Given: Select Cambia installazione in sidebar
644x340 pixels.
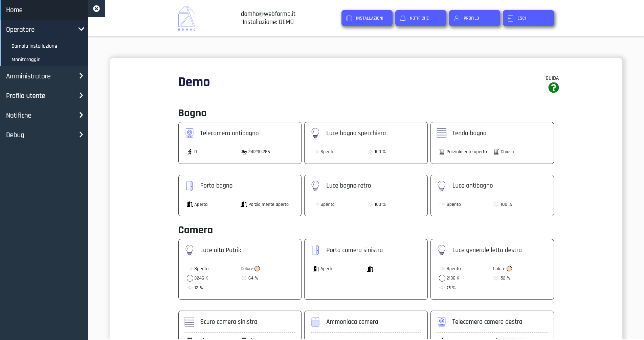Looking at the screenshot, I should pyautogui.click(x=34, y=46).
